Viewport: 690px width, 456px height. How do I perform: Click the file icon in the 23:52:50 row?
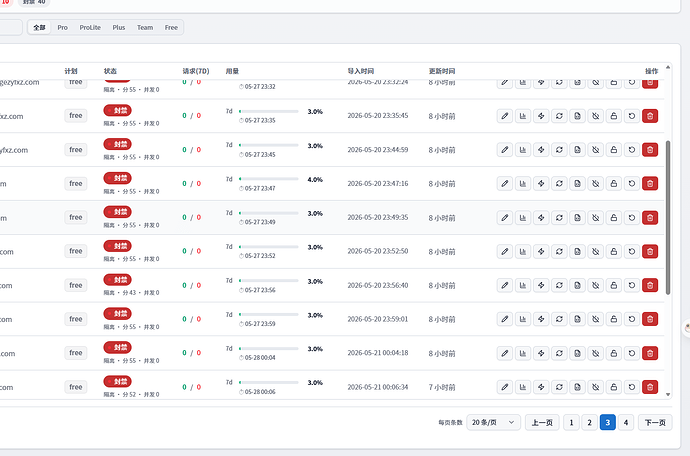coord(577,251)
